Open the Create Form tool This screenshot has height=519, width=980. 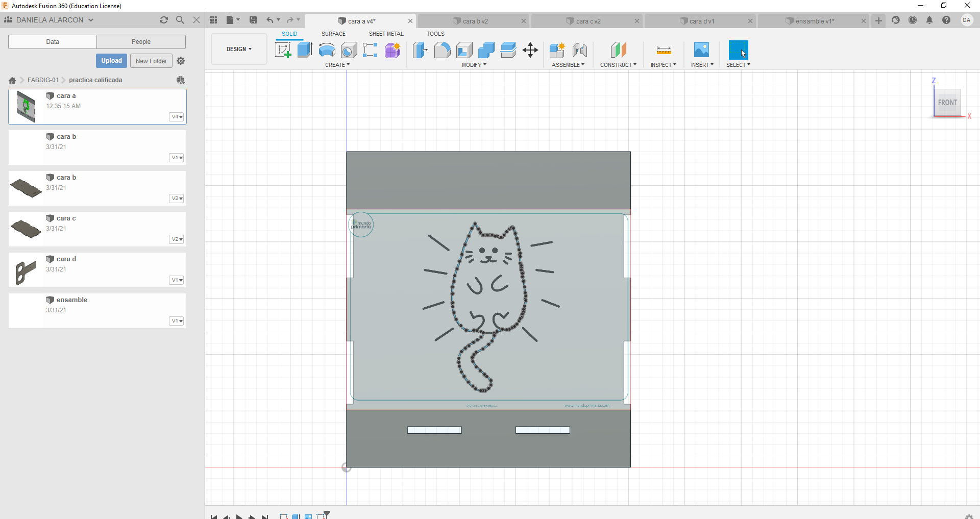(393, 50)
